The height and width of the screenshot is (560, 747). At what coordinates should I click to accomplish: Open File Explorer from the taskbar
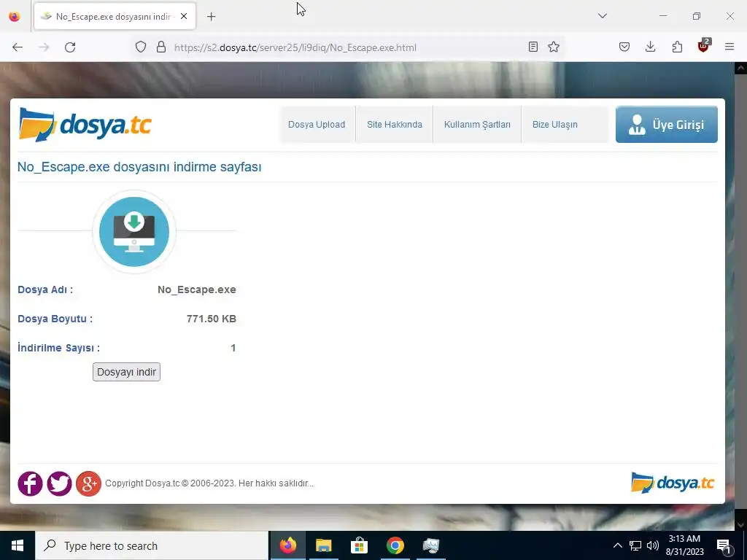(x=323, y=545)
